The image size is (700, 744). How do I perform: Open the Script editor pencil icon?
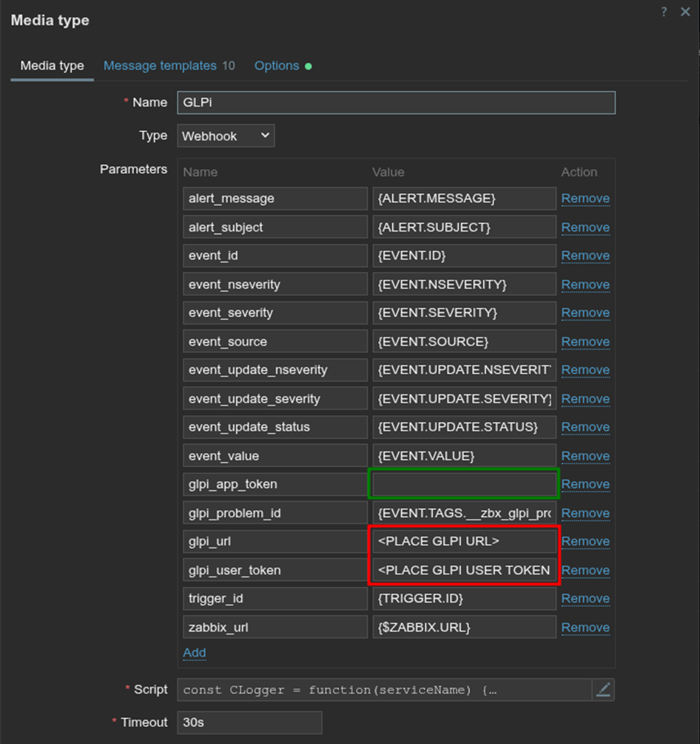(x=603, y=690)
